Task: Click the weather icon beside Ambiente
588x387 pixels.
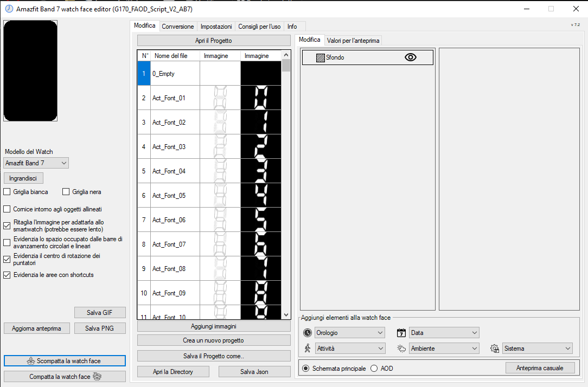Action: 401,349
